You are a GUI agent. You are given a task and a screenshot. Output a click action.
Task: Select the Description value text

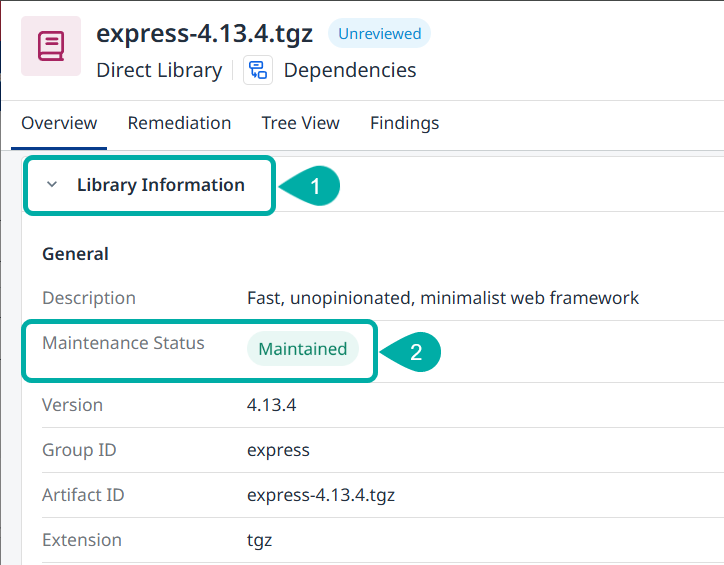coord(442,298)
